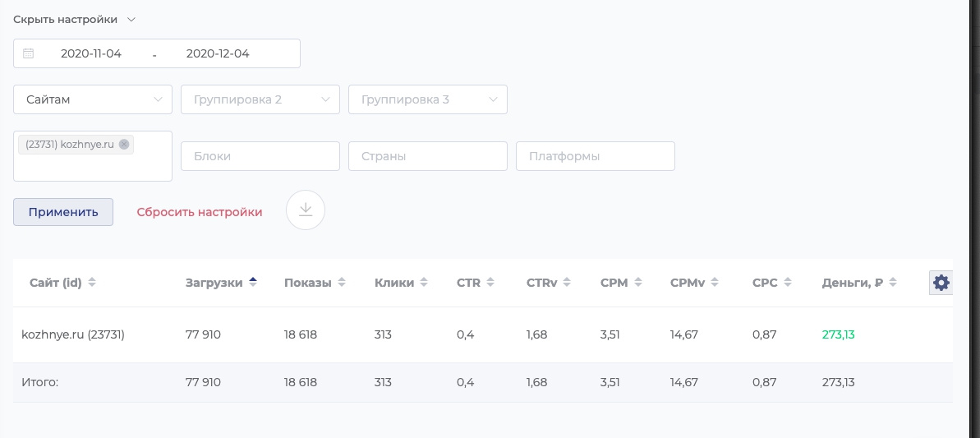Image resolution: width=980 pixels, height=438 pixels.
Task: Click the start date 2020-11-04 field
Action: pos(91,53)
